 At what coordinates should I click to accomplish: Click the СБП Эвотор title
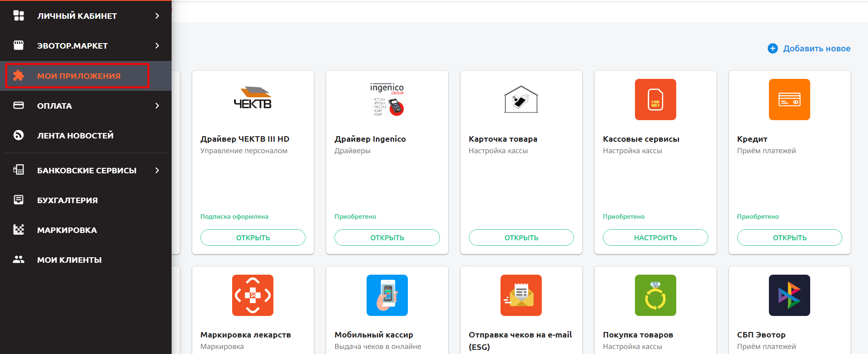(x=761, y=335)
